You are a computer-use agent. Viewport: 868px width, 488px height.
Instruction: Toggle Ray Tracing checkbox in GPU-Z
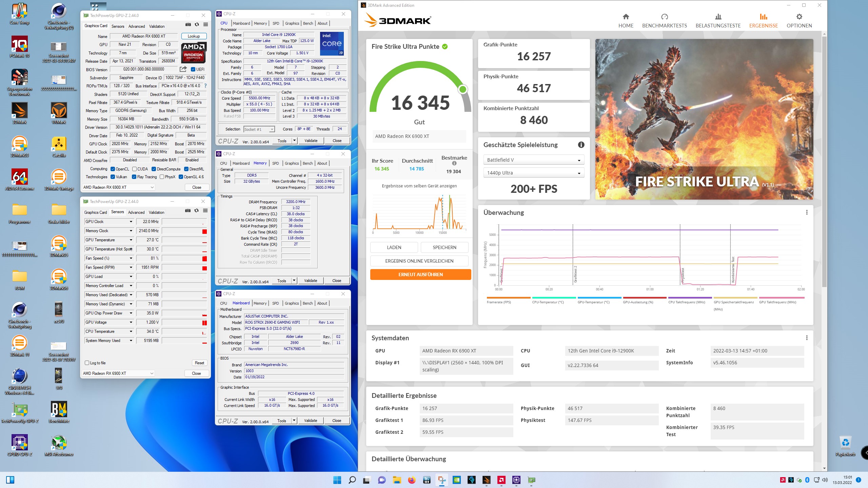[134, 177]
